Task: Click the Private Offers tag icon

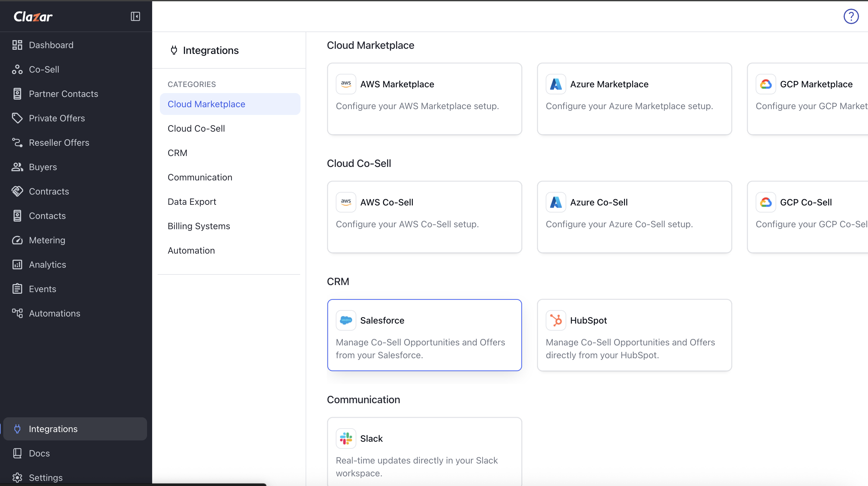Action: [17, 118]
